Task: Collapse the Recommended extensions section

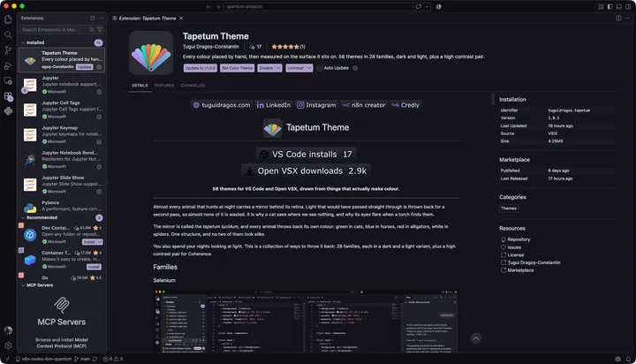Action: [x=23, y=218]
